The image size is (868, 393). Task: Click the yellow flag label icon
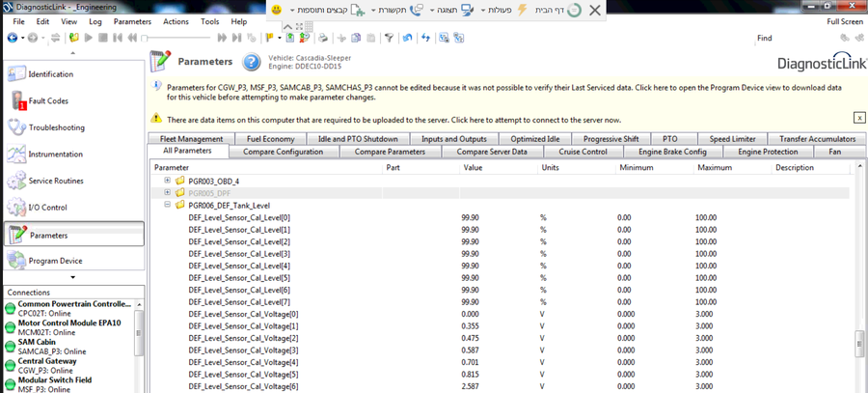[x=270, y=38]
